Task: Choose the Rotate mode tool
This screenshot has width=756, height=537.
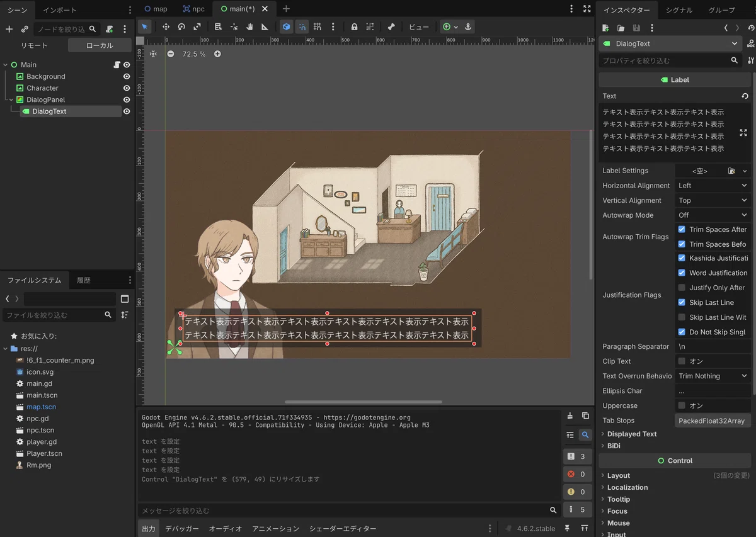Action: click(181, 26)
